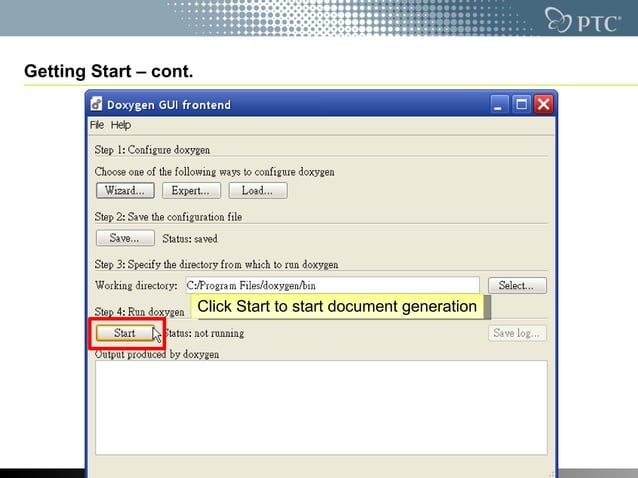Screen dimensions: 638x478
Task: Click the resize grip at window corner
Action: pos(551,474)
